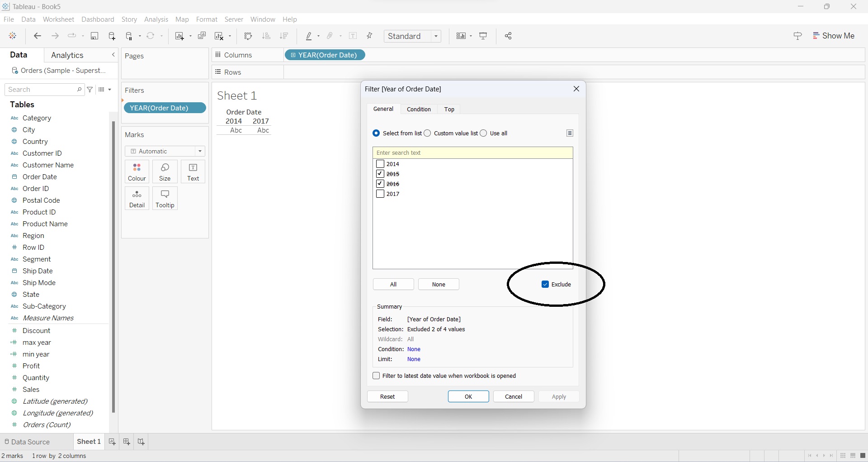Switch to the Condition tab

pos(419,109)
